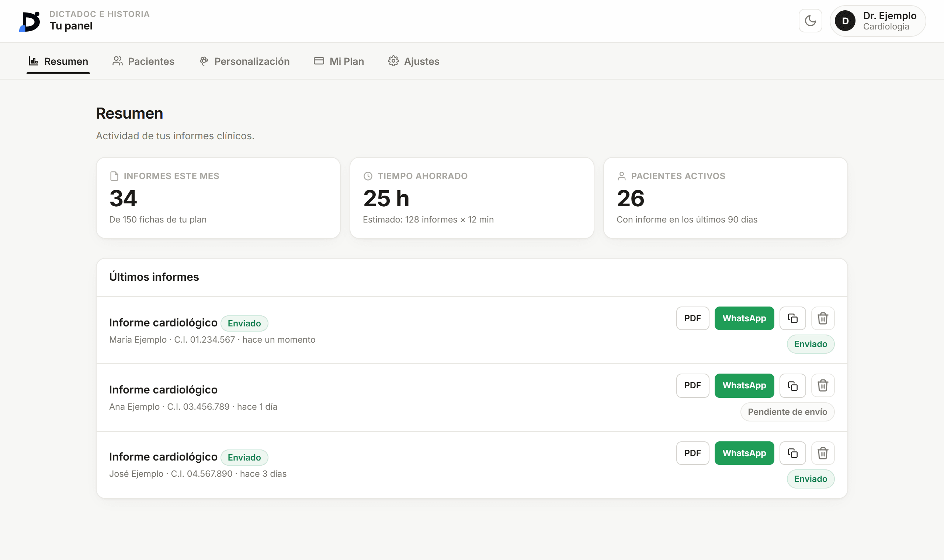Click the clock icon in Tiempo ahorrado card
This screenshot has width=944, height=560.
pyautogui.click(x=368, y=176)
